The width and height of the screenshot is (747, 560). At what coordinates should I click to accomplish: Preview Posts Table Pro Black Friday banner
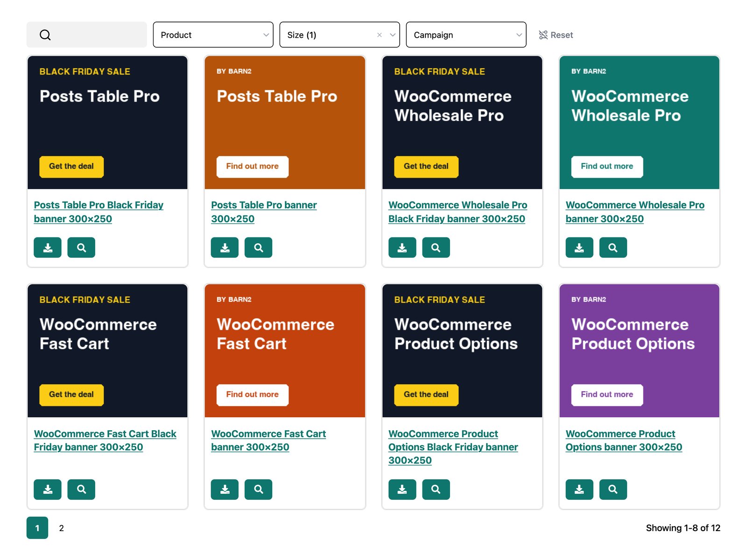(x=81, y=247)
